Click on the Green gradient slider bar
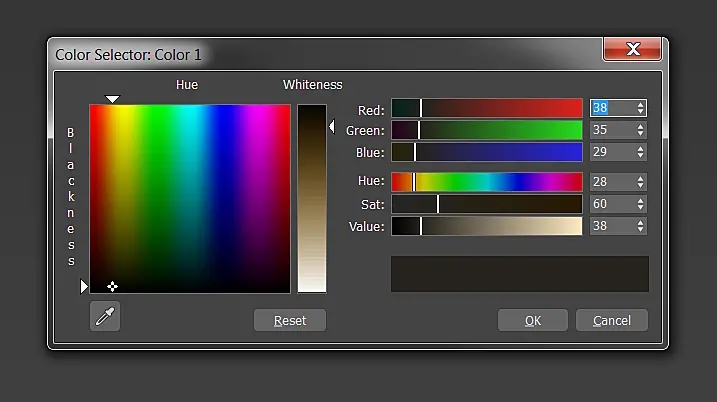The width and height of the screenshot is (717, 402). (487, 130)
